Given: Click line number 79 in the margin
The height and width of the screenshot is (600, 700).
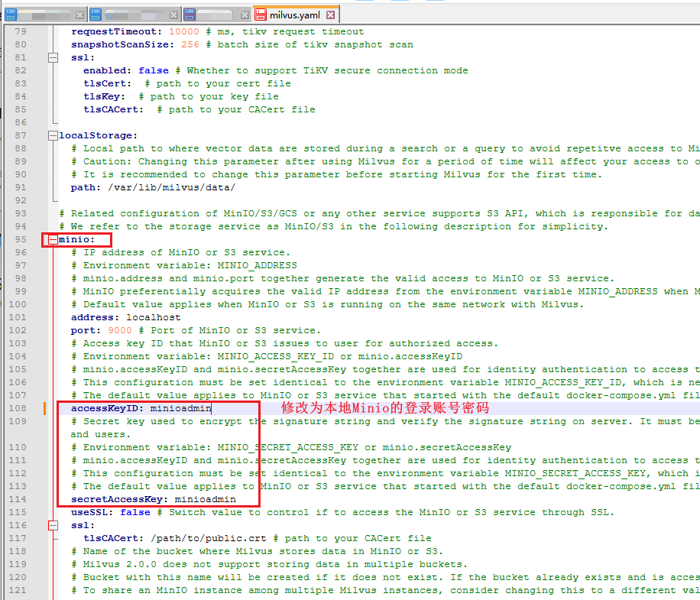Looking at the screenshot, I should (x=21, y=31).
